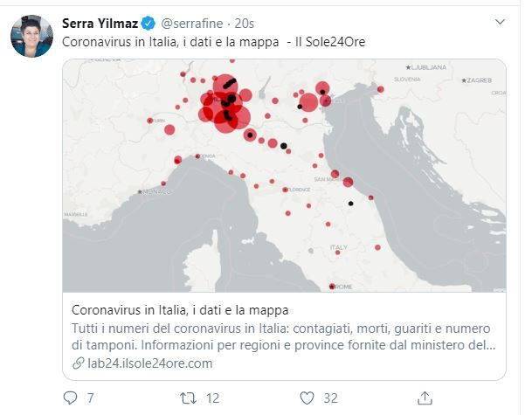Click the card description about contagiati, morti

tap(283, 336)
